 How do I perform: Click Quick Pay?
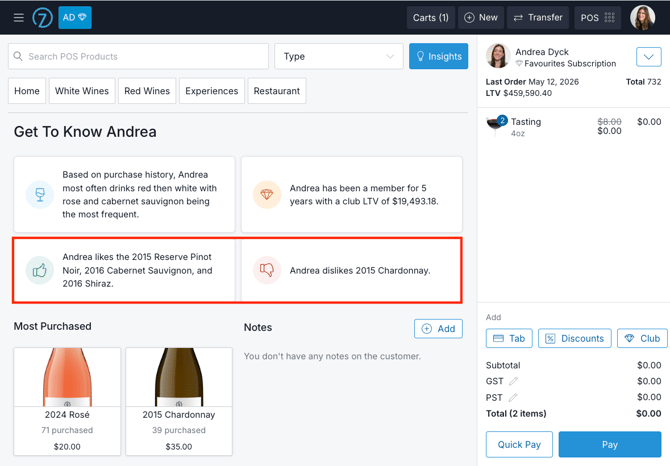point(519,444)
